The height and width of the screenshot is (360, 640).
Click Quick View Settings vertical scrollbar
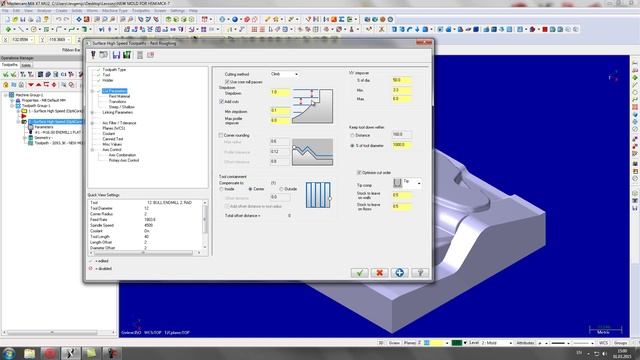tap(205, 225)
